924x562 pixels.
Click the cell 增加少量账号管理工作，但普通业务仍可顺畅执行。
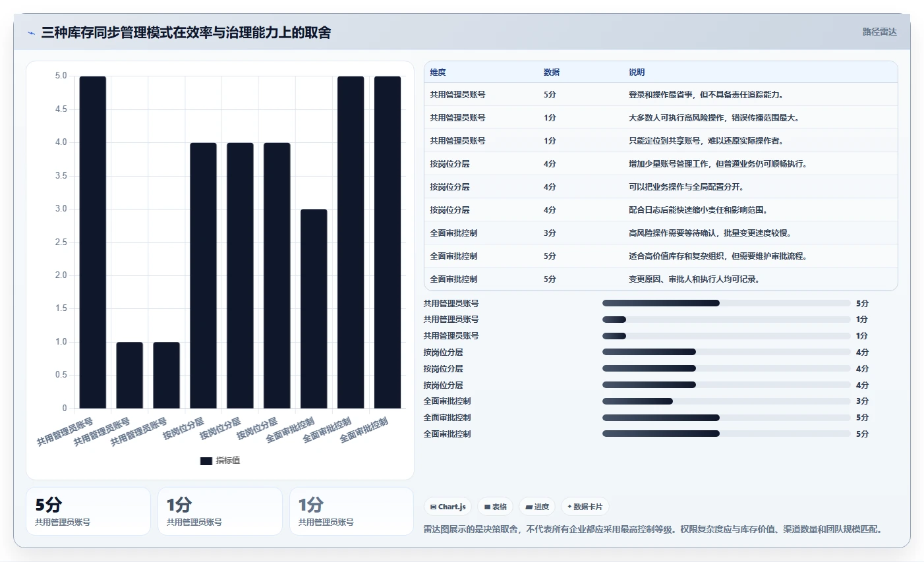point(718,164)
